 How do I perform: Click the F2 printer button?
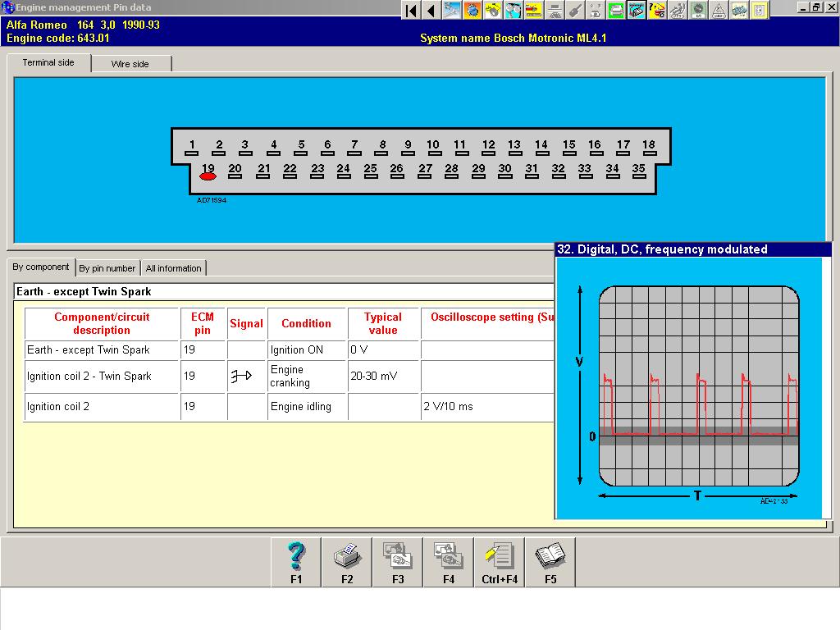(x=347, y=562)
